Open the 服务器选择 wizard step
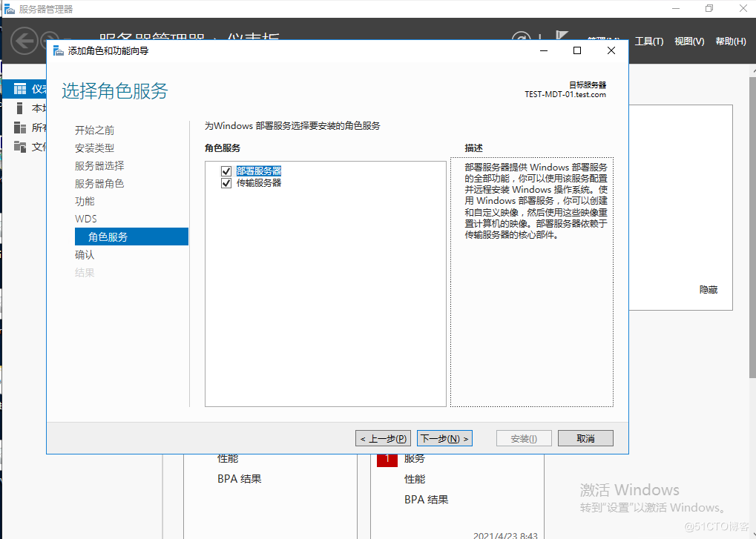This screenshot has width=756, height=539. point(99,165)
